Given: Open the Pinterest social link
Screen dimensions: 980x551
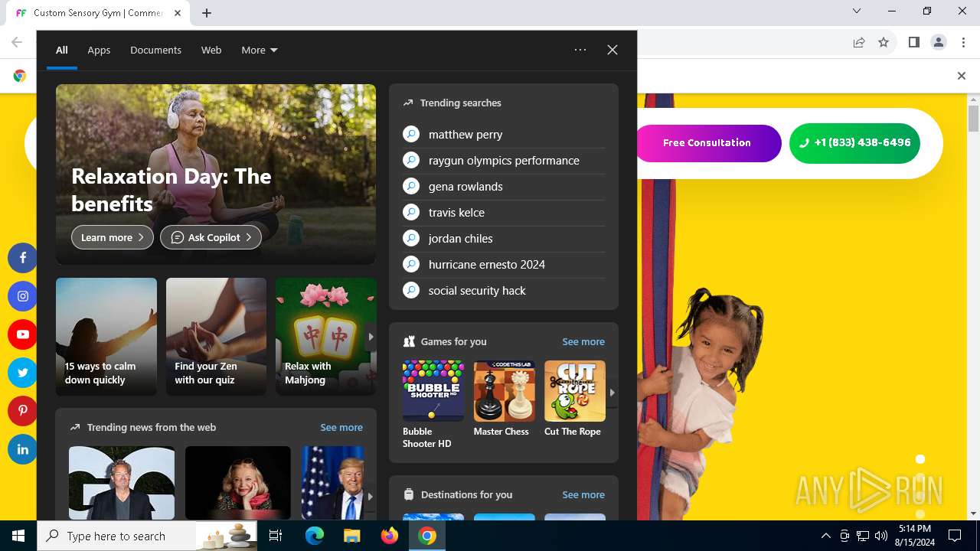Looking at the screenshot, I should [22, 411].
